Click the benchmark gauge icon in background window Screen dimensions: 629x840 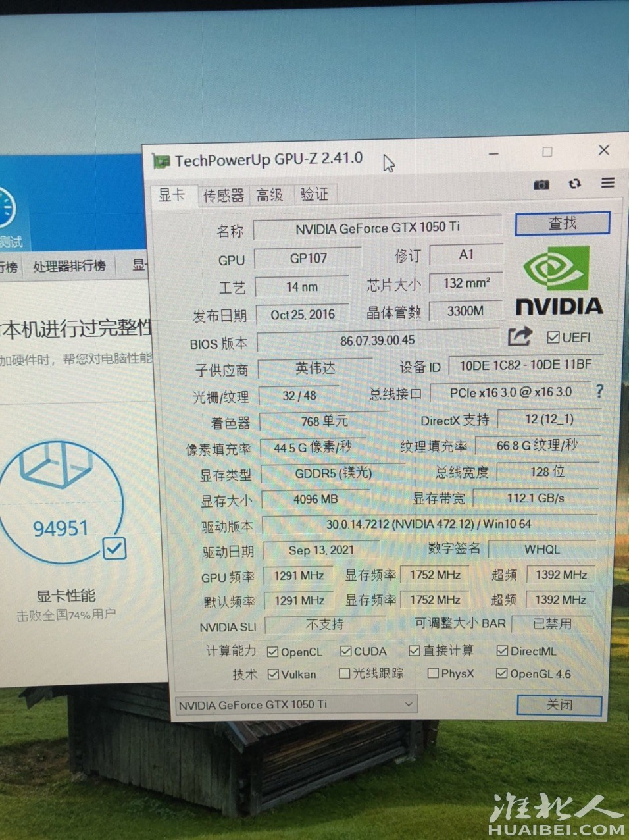[x=7, y=207]
